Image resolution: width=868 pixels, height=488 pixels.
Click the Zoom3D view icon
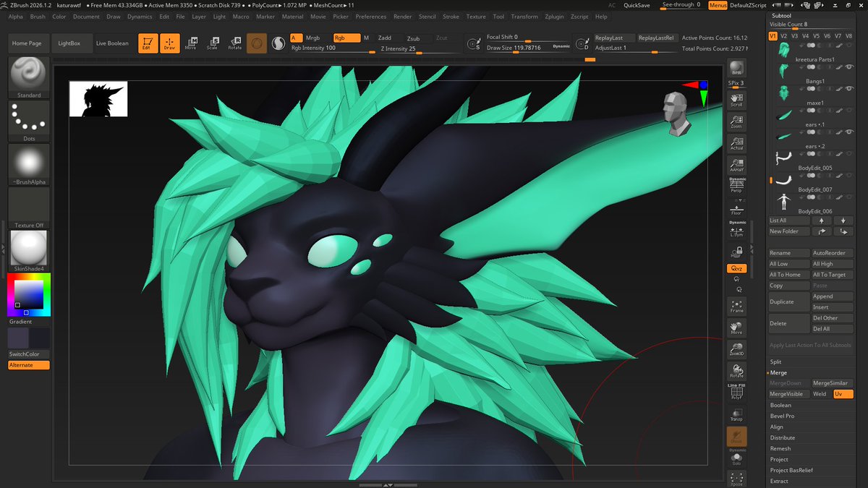736,349
